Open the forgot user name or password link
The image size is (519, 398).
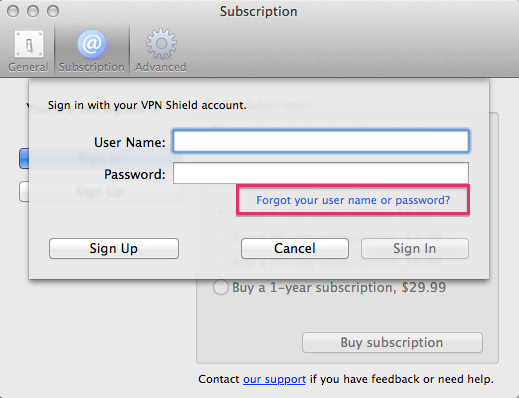click(x=353, y=200)
